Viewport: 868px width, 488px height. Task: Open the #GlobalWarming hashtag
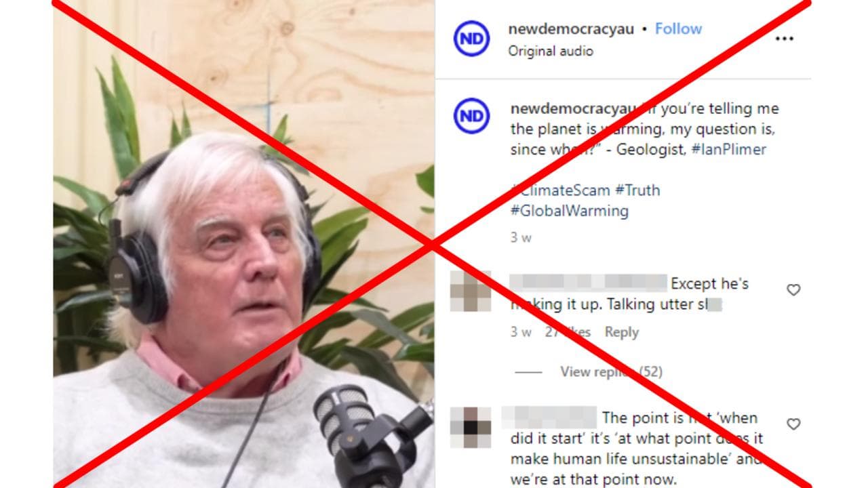point(570,211)
